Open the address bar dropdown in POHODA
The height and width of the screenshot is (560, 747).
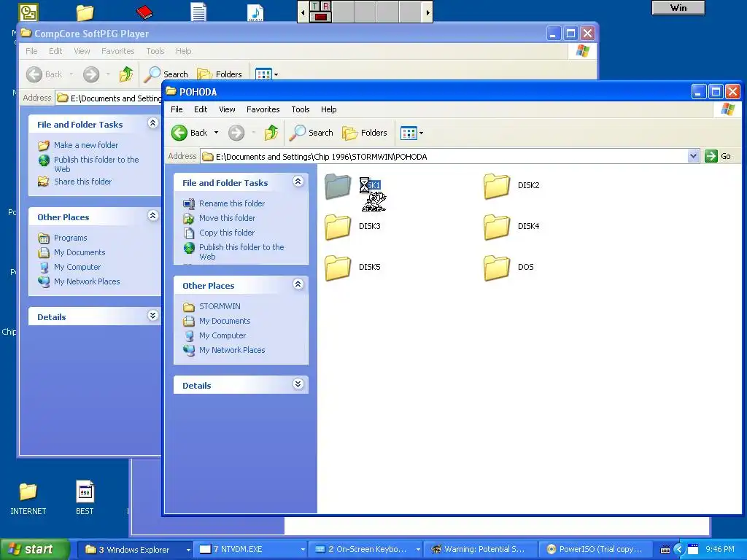[693, 156]
